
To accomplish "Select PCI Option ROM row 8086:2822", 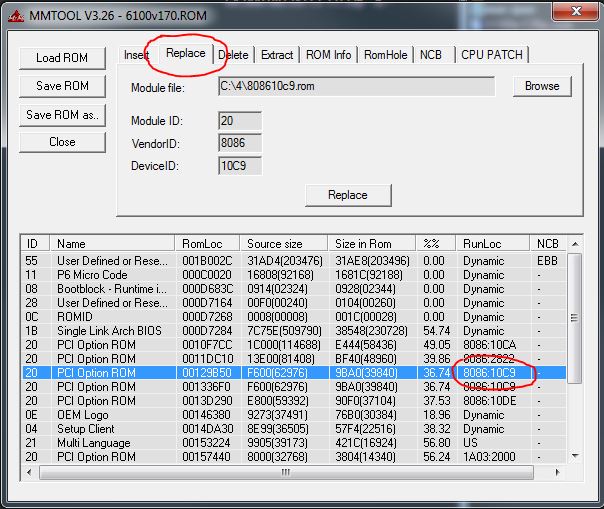I will click(x=294, y=359).
